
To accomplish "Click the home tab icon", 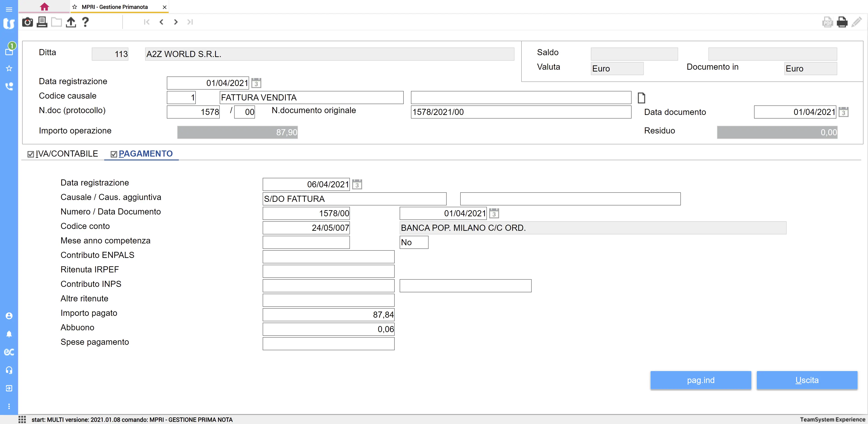I will [44, 7].
